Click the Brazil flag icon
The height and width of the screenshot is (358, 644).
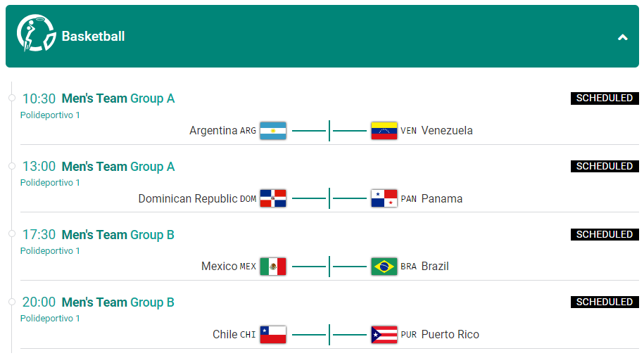click(x=384, y=267)
